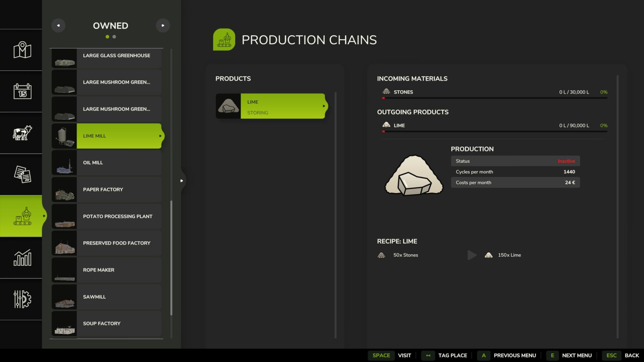The height and width of the screenshot is (362, 644).
Task: Open the animals cow icon
Action: click(x=22, y=133)
